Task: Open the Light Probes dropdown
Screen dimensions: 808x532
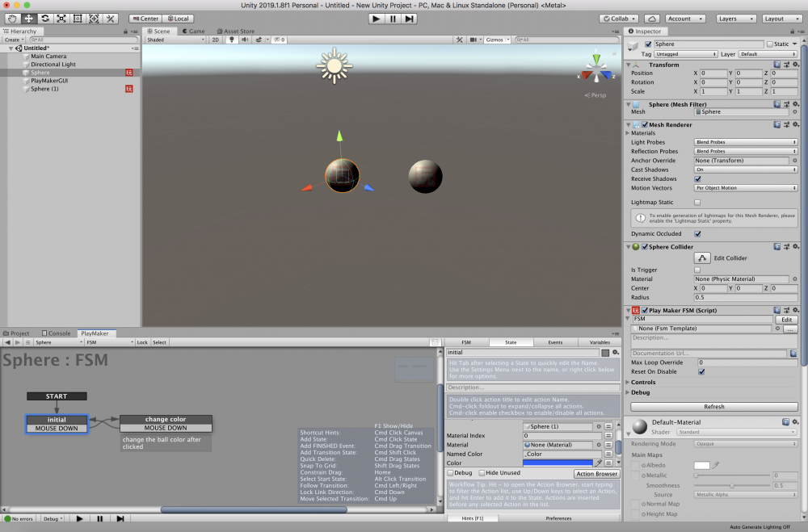Action: (746, 142)
